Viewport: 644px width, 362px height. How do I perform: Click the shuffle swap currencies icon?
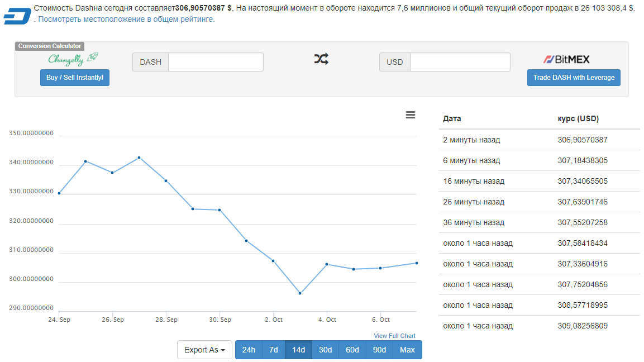click(321, 59)
